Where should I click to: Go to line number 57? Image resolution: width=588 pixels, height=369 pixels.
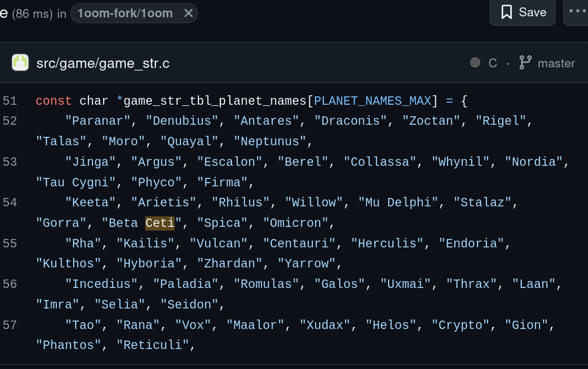click(x=10, y=325)
